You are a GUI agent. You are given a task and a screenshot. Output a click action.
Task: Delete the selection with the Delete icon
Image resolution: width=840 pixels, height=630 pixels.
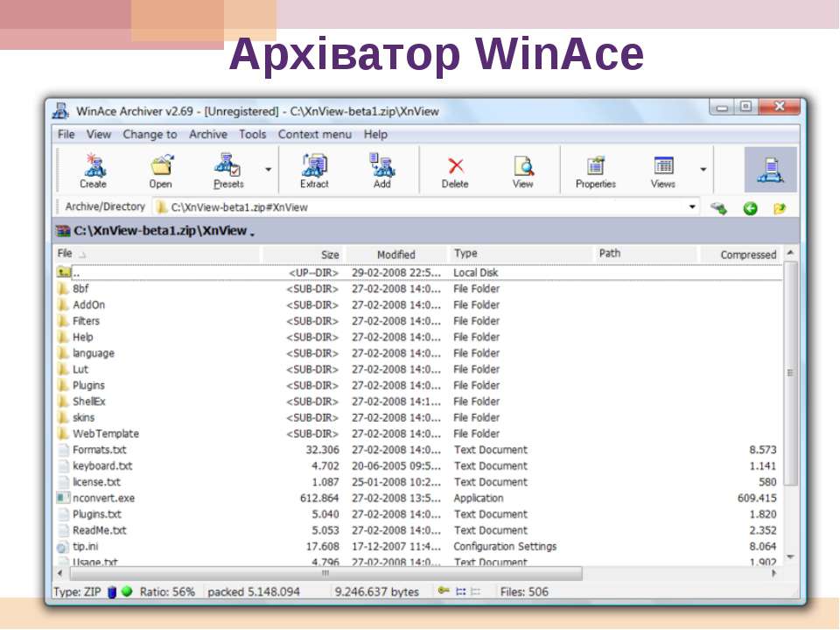pos(455,165)
